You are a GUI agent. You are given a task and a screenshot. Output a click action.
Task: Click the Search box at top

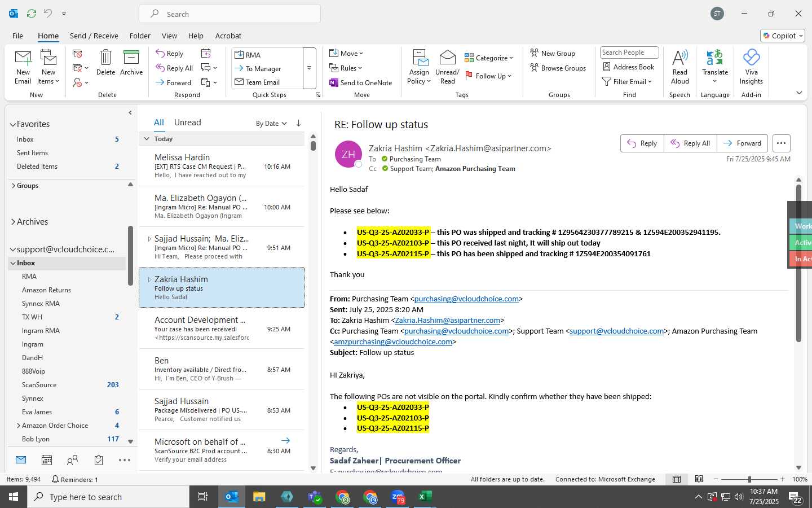[x=230, y=14]
